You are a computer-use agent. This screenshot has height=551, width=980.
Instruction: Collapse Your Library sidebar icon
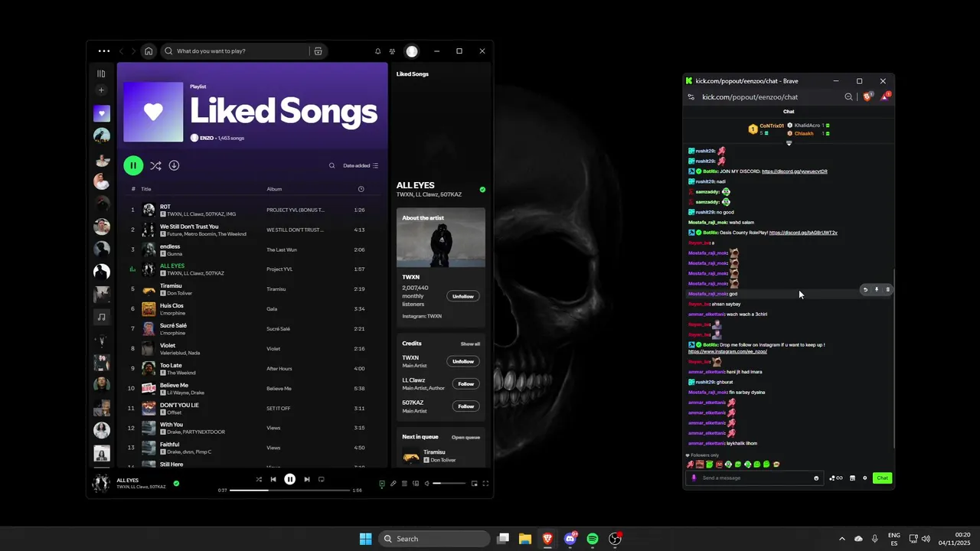[x=101, y=73]
